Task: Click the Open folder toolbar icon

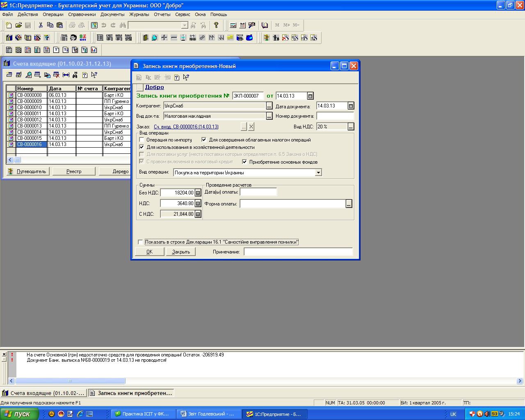Action: (18, 25)
